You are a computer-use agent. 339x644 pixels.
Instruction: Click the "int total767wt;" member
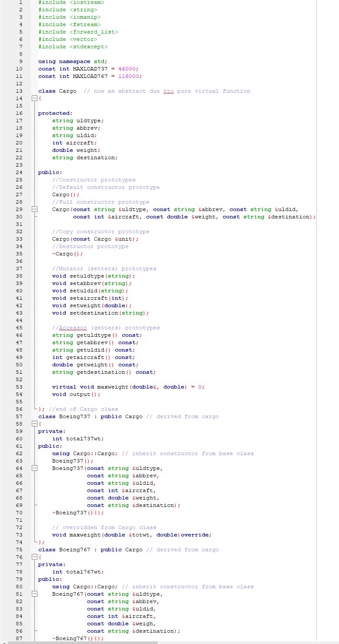coord(78,572)
